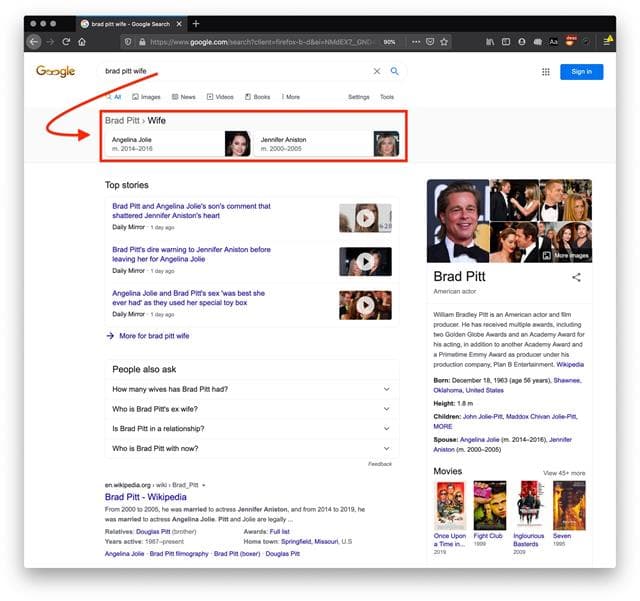Select the 'brad pitt wife - Google Search' tab
Viewport: 640px width, 601px height.
(x=131, y=24)
